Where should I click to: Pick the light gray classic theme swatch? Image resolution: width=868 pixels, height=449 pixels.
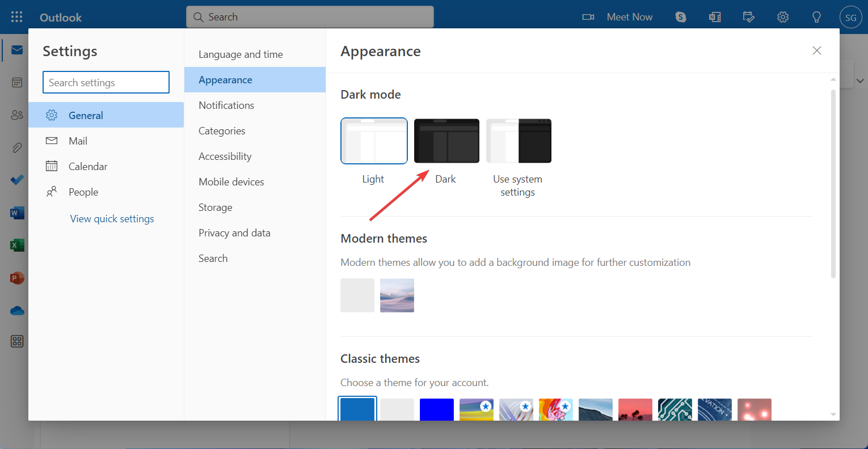point(397,409)
